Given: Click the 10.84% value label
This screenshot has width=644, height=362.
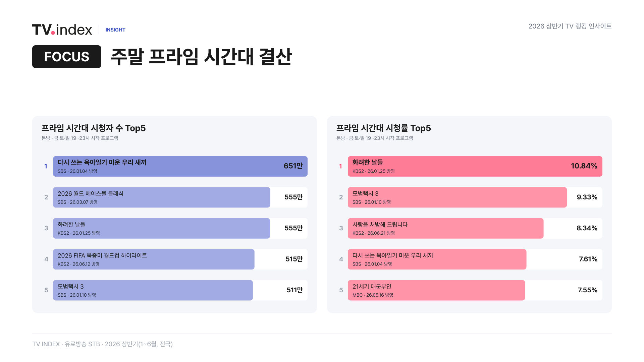Looking at the screenshot, I should (584, 166).
